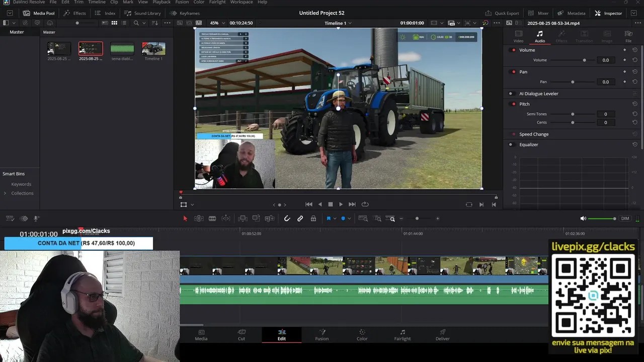Open Media Pool panel
Image resolution: width=644 pixels, height=362 pixels.
pos(39,13)
